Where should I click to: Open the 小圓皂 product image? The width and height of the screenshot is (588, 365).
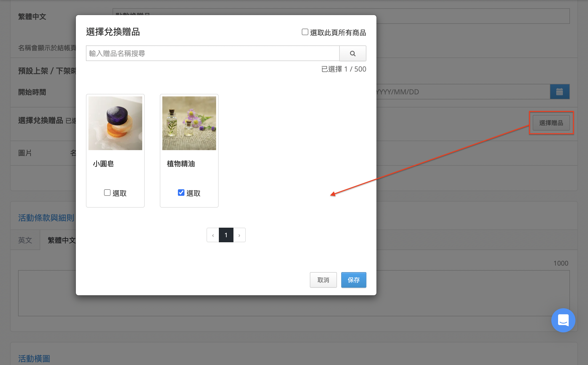pyautogui.click(x=115, y=123)
